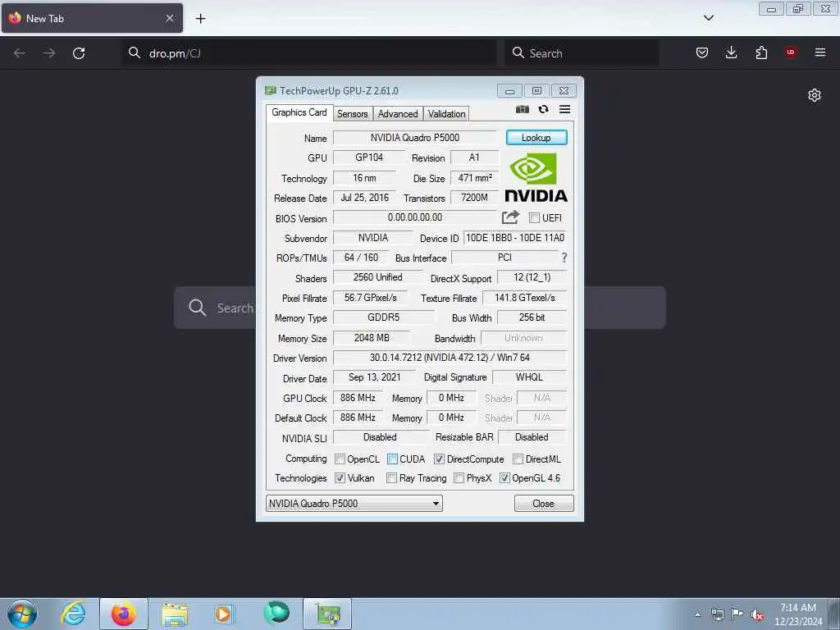The width and height of the screenshot is (840, 630).
Task: Close the New Tab tab
Action: click(170, 18)
